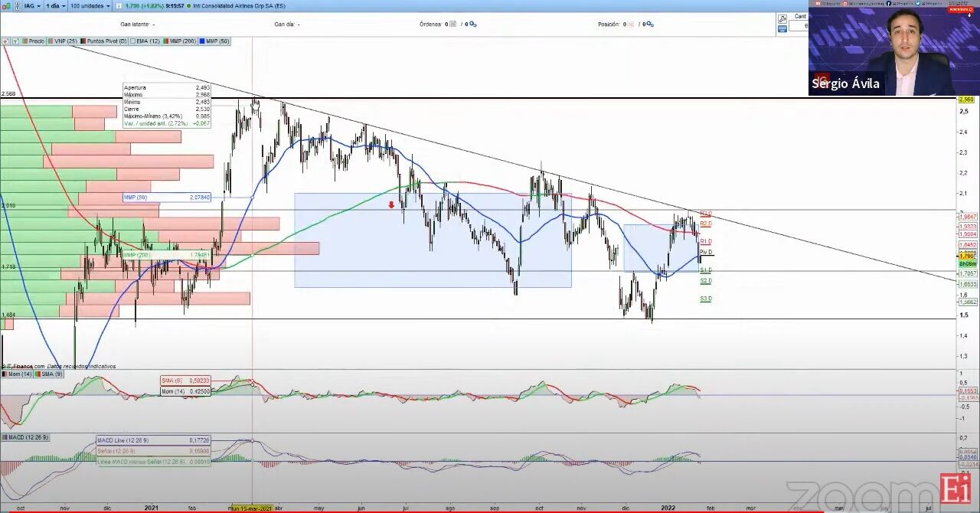980x513 pixels.
Task: Click the 1,718 horizontal line label
Action: tap(8, 266)
